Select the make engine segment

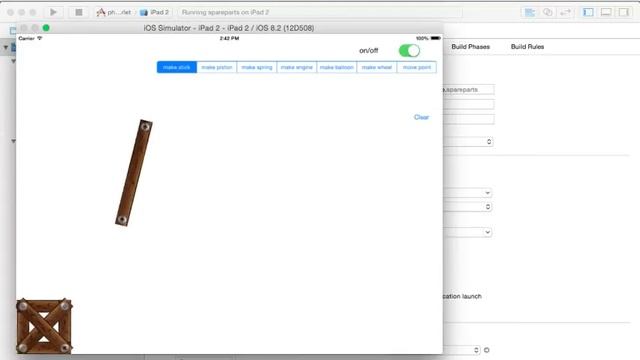[297, 67]
